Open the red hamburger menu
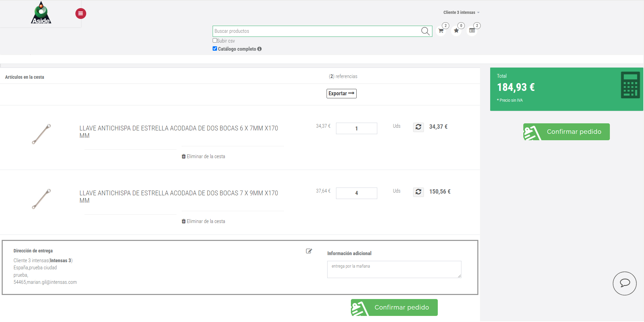 tap(80, 14)
